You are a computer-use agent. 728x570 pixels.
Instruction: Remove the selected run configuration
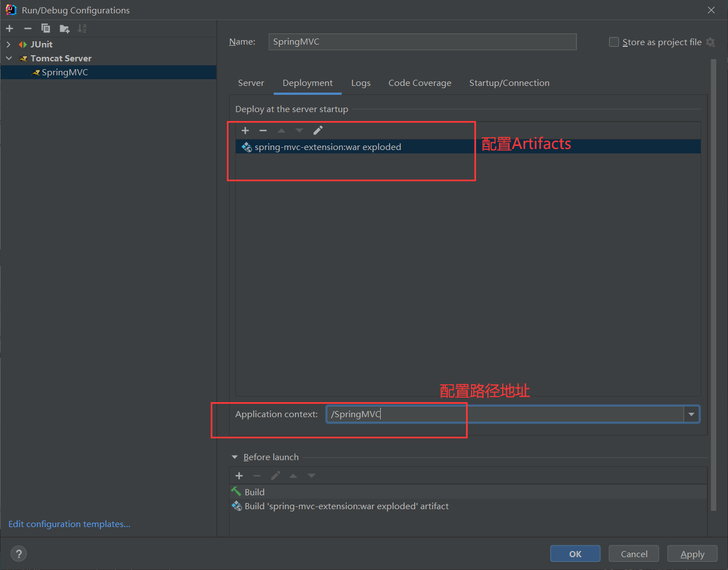coord(28,28)
